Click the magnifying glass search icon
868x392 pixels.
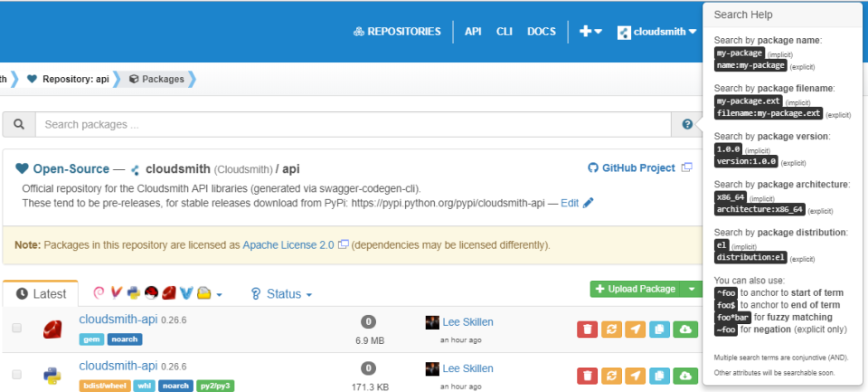(x=18, y=124)
